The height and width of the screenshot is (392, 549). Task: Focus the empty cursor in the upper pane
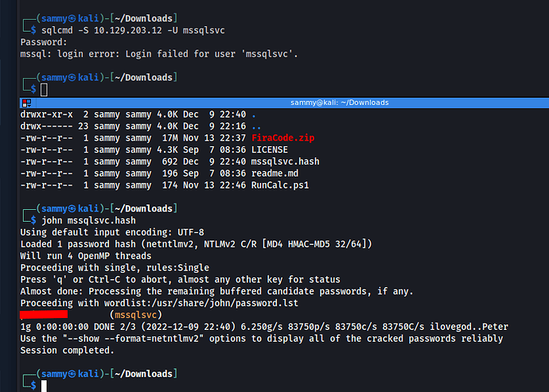click(45, 89)
